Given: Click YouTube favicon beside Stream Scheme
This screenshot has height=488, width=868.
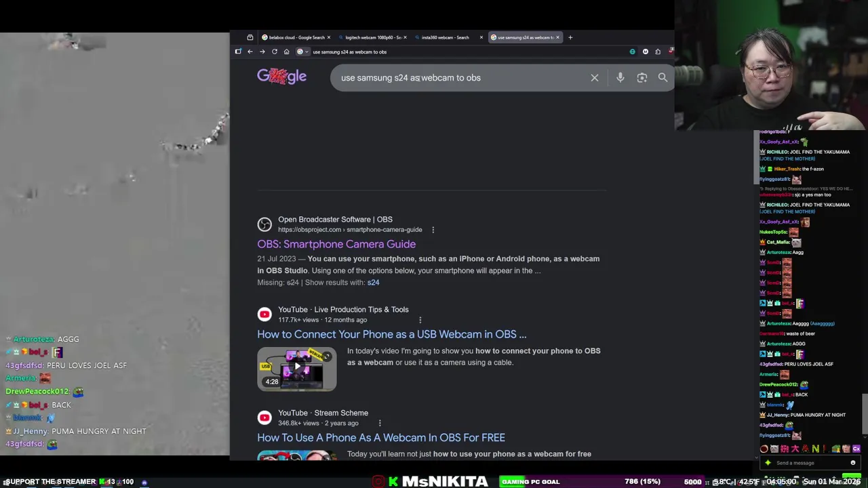Looking at the screenshot, I should click(x=264, y=418).
